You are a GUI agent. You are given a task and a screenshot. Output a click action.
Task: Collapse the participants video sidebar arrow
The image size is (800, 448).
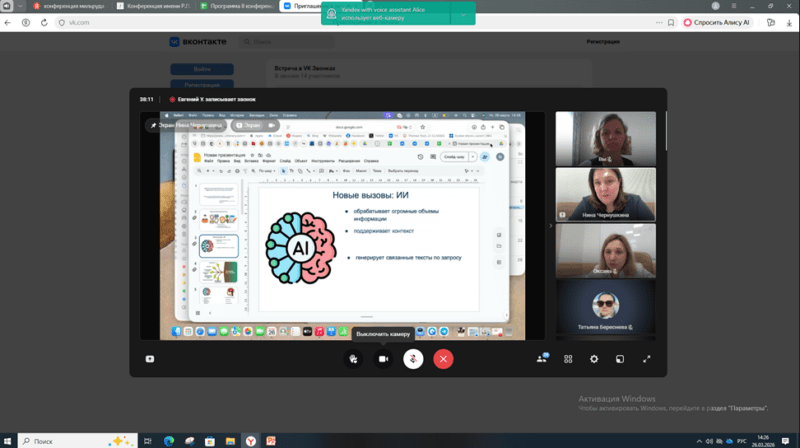tap(549, 225)
